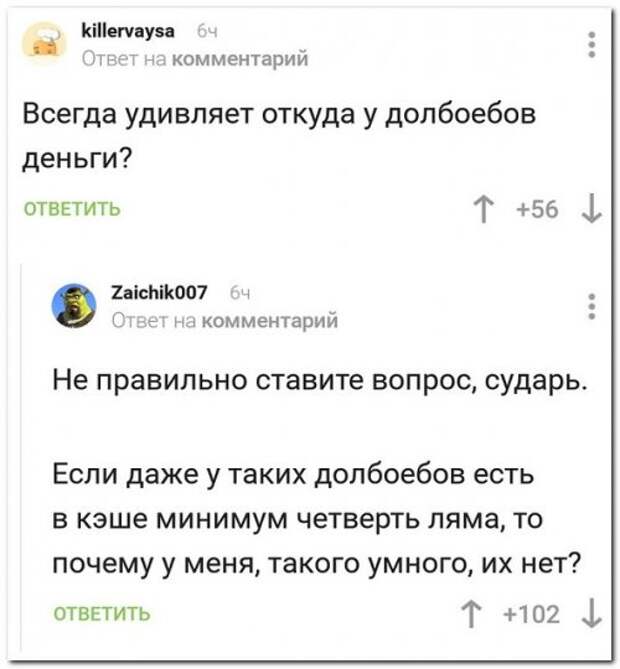Upvote Zaichik007's reply

click(471, 615)
